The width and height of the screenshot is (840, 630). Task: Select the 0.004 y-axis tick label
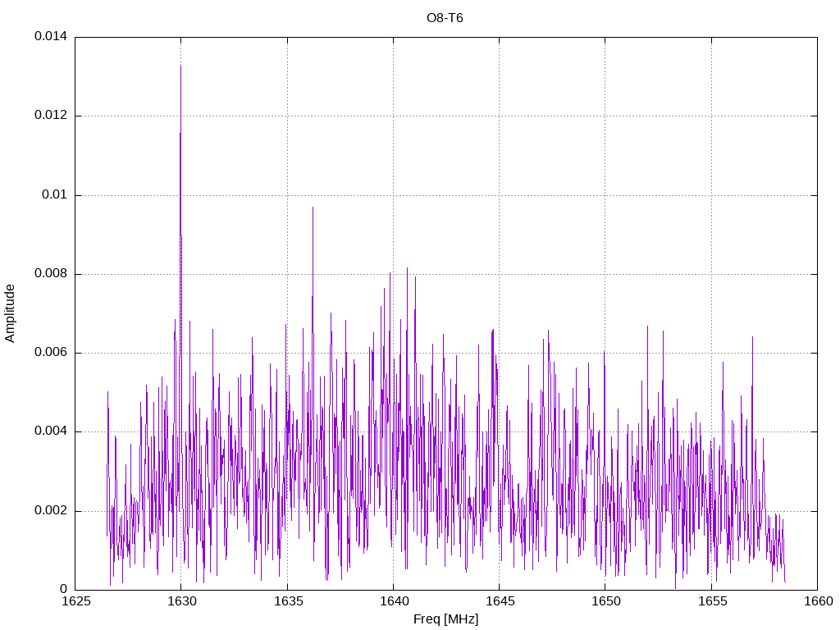click(x=50, y=431)
